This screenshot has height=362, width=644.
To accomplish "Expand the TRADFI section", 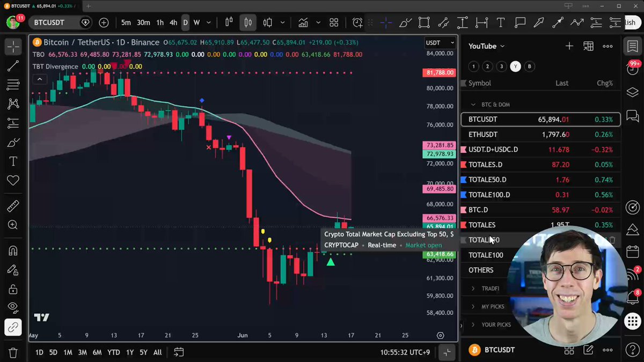I will [473, 289].
